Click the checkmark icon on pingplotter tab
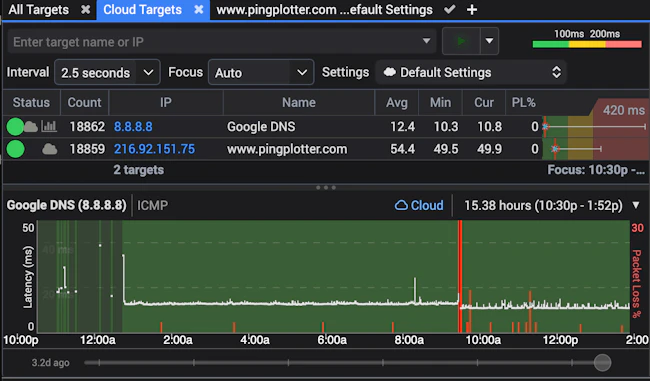Viewport: 650px width, 381px height. tap(449, 10)
